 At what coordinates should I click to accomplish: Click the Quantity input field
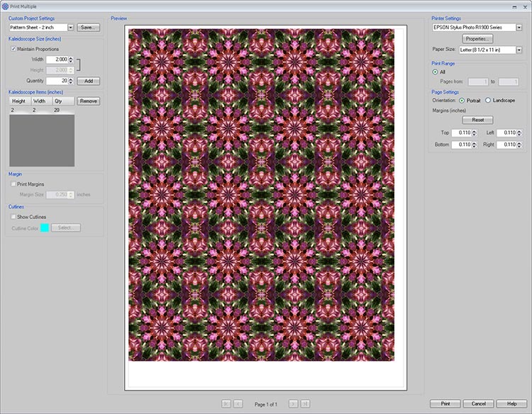pos(57,81)
